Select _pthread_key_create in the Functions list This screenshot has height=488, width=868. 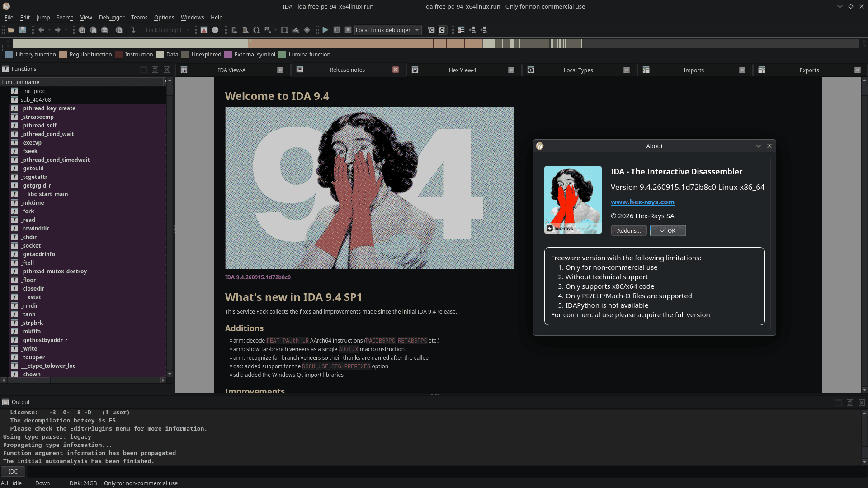point(88,108)
